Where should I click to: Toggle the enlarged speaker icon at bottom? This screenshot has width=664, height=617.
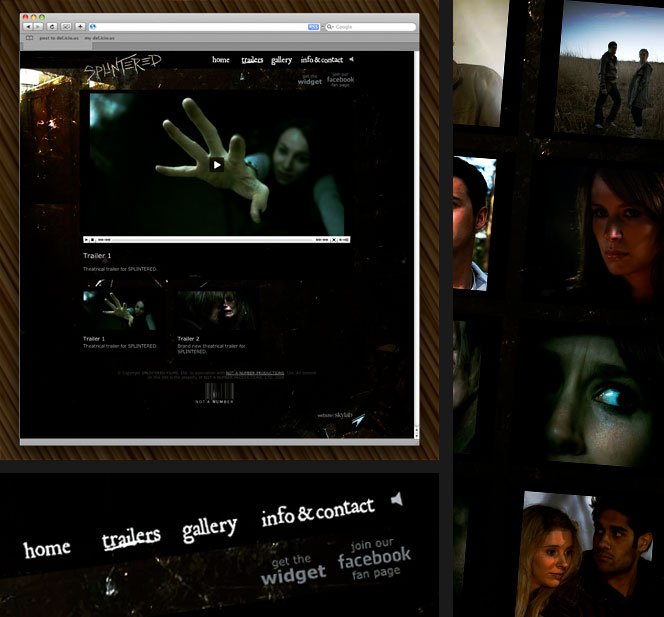pos(397,498)
